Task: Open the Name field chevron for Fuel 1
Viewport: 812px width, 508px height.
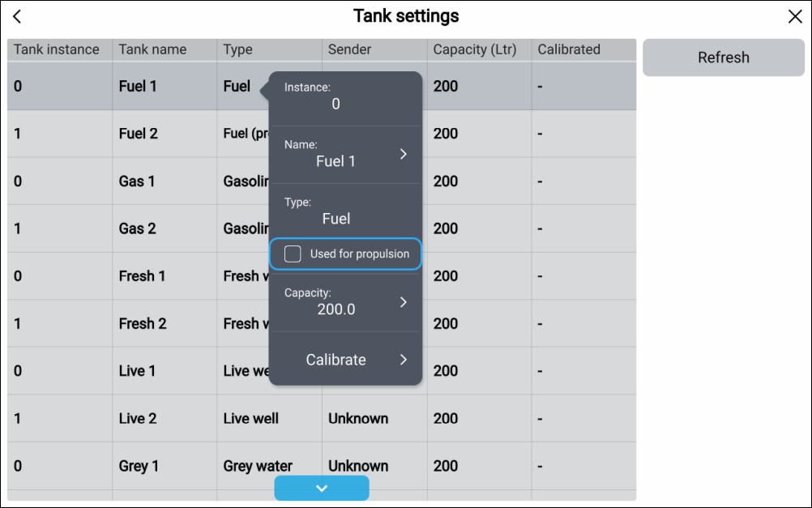Action: point(404,154)
